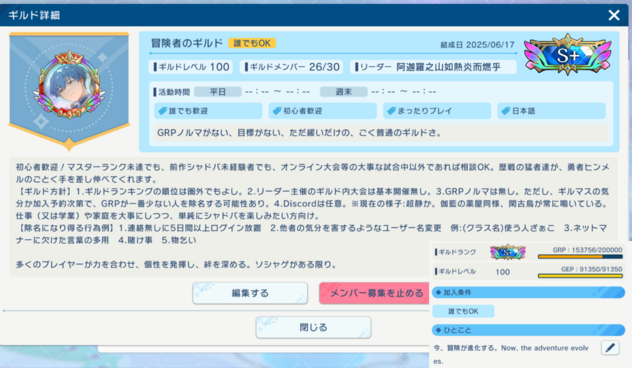Click the GRP progress bar
Image resolution: width=632 pixels, height=368 pixels.
580,257
